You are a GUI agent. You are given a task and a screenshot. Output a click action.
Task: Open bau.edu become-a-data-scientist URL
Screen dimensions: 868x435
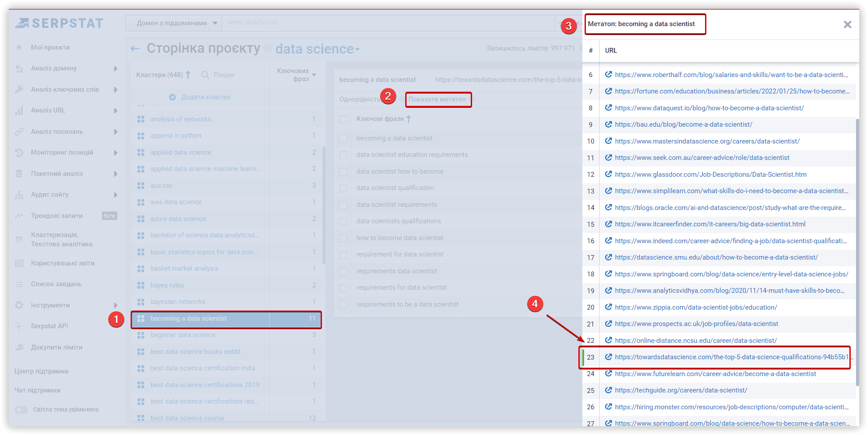[683, 124]
